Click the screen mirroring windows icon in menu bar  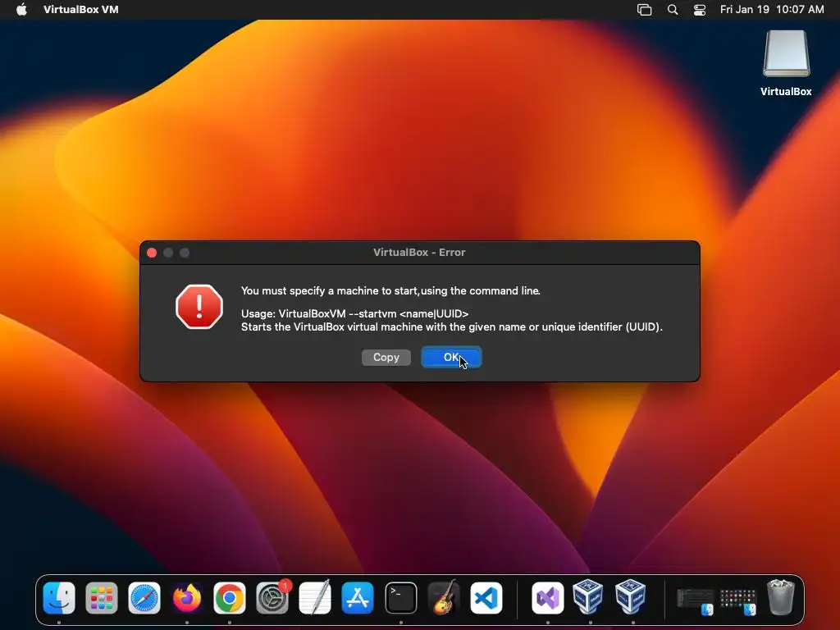click(645, 10)
